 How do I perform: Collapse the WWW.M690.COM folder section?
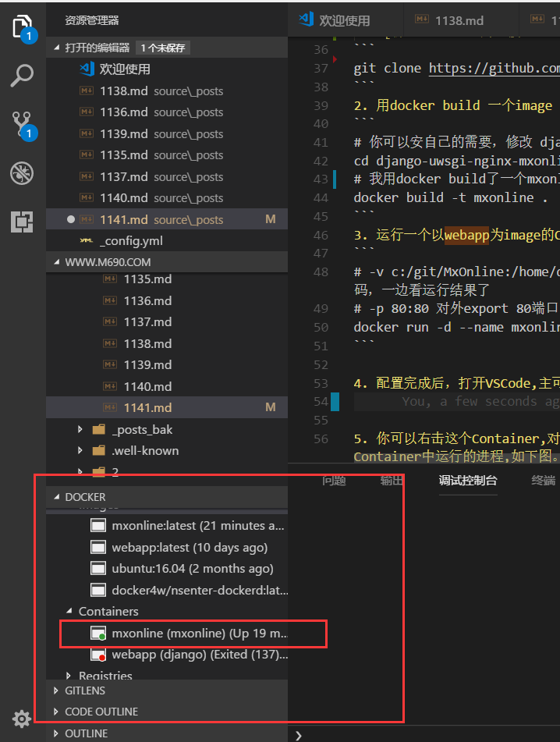[x=57, y=261]
